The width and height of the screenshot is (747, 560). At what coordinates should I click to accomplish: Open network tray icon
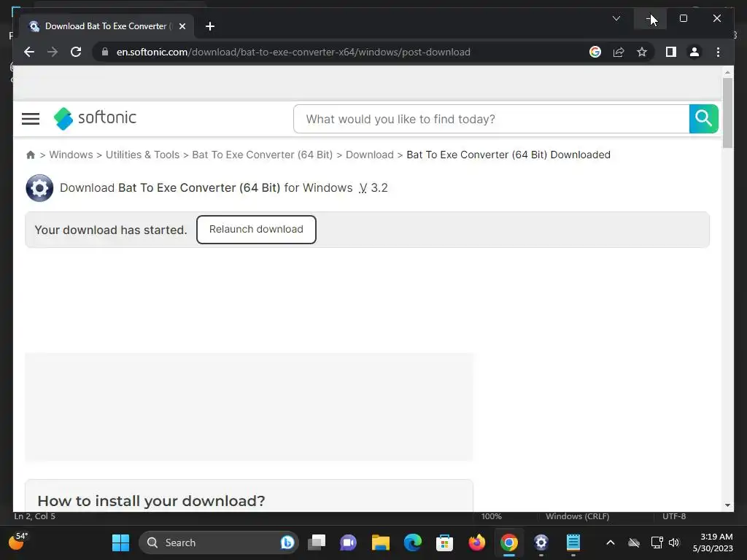[657, 542]
